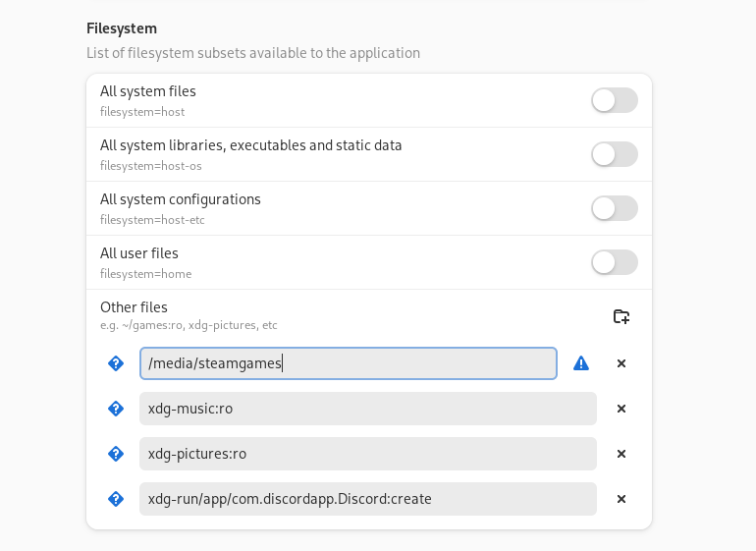Click the Other files row label
Viewport: 756px width, 551px height.
(x=135, y=307)
